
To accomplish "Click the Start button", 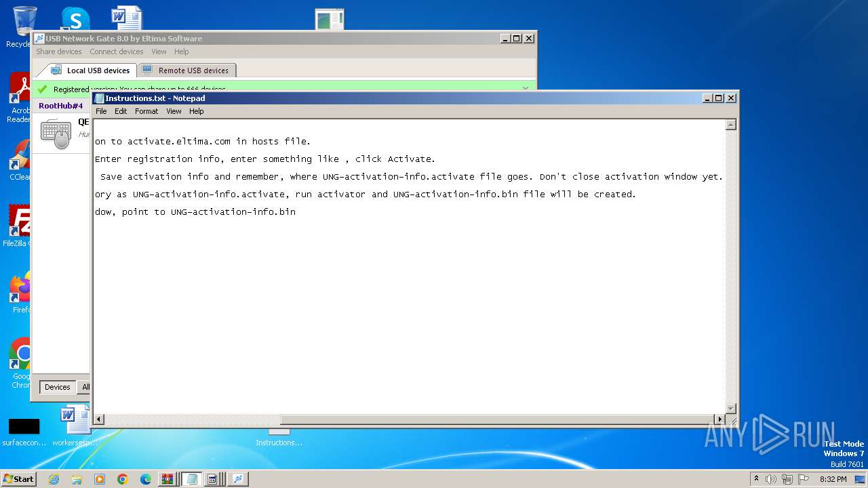I will click(18, 479).
